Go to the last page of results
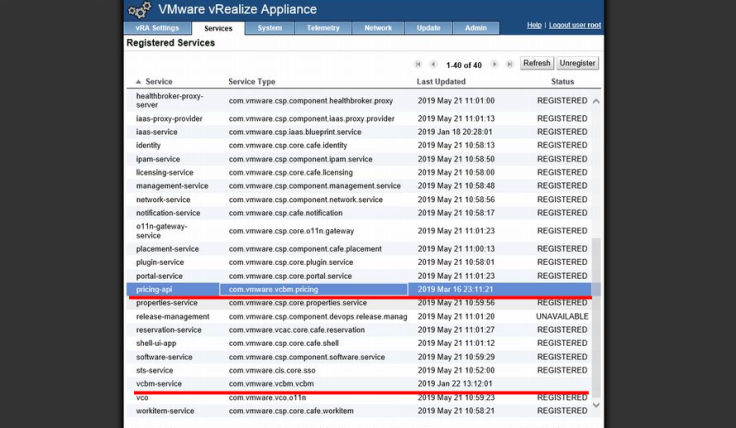Viewport: 736px width, 428px height. 510,64
